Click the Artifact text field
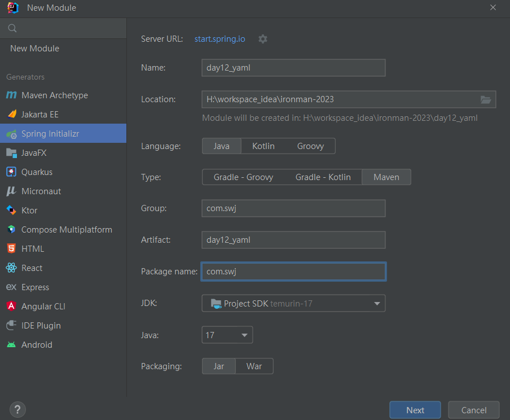The width and height of the screenshot is (510, 420). point(293,240)
